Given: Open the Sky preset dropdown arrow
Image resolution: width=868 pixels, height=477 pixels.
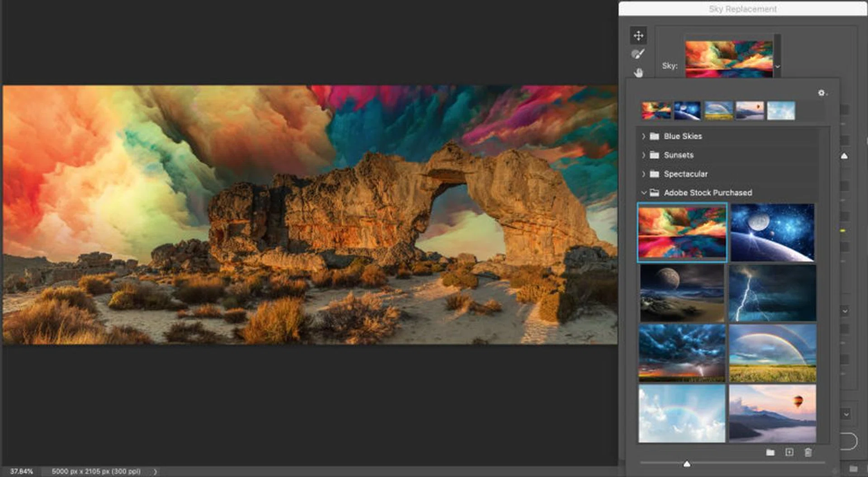Looking at the screenshot, I should pyautogui.click(x=778, y=66).
